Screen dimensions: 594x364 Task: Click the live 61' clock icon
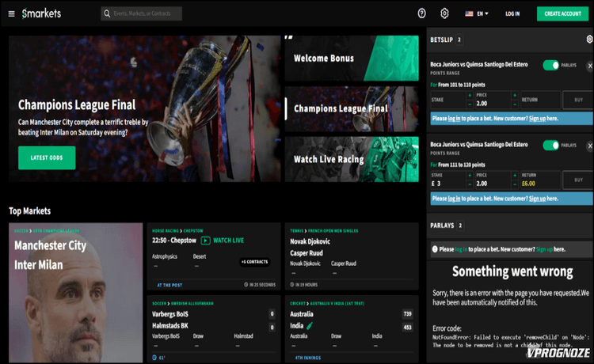pos(154,358)
